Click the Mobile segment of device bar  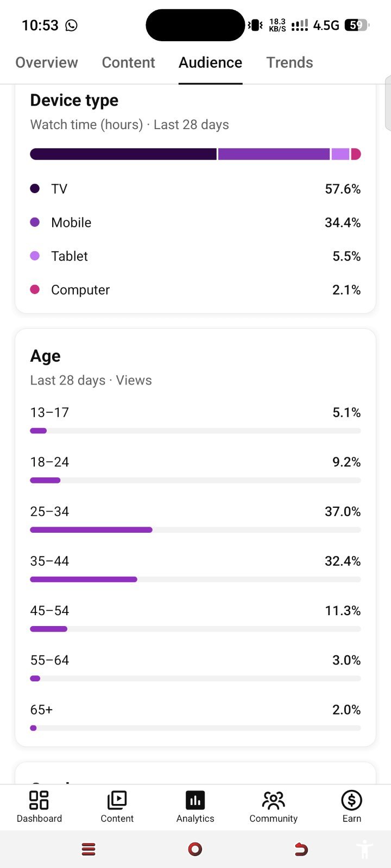(274, 154)
